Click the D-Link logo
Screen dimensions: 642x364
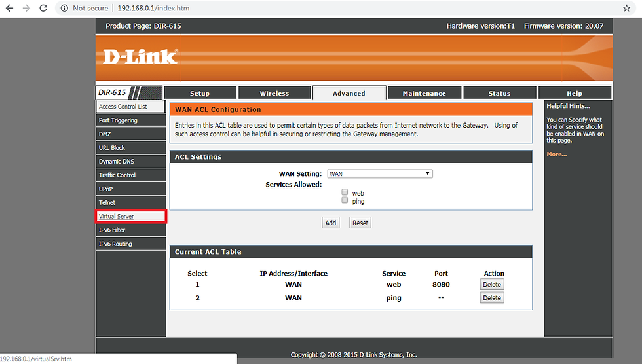pyautogui.click(x=140, y=57)
